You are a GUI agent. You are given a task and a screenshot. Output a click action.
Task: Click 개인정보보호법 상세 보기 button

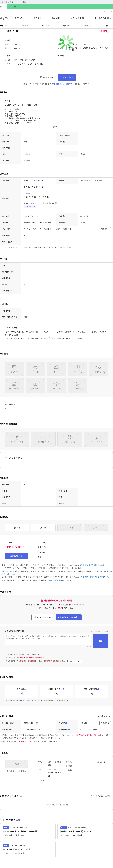(x=43, y=617)
